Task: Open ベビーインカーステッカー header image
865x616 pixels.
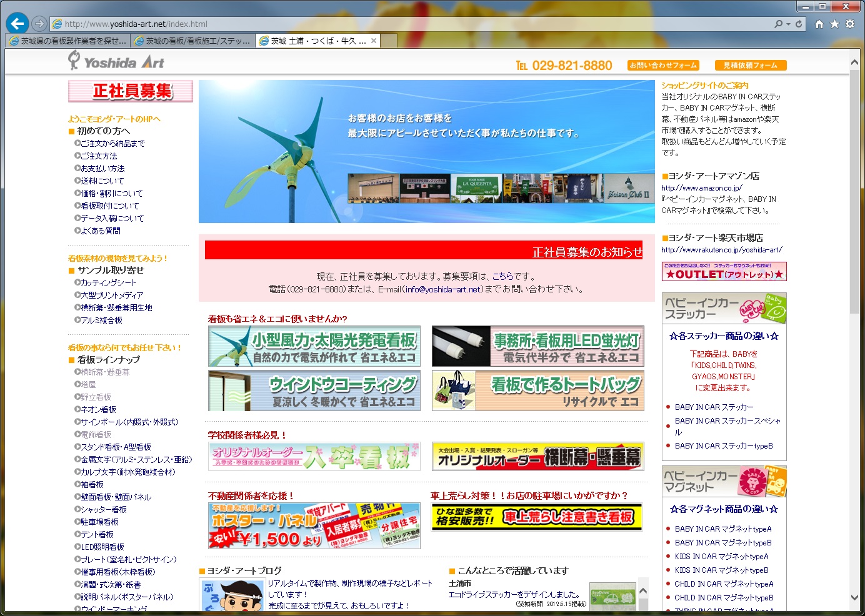Action: point(724,309)
